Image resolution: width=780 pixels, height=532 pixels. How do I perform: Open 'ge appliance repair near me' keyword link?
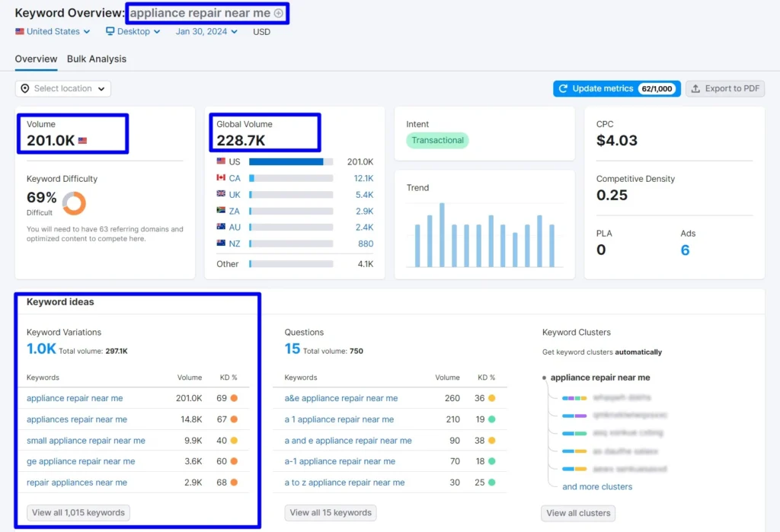[x=81, y=461]
